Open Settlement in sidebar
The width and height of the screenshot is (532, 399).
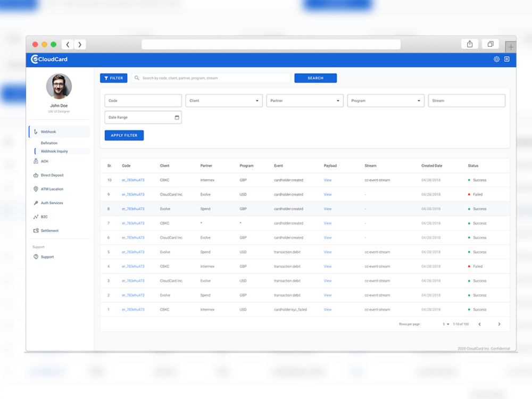49,231
